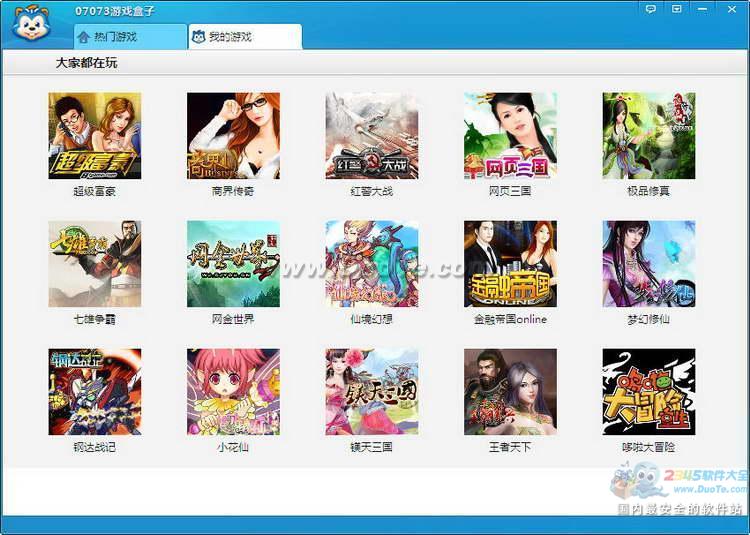Launch the 梦幻修仙 game thumbnail
Screen dimensions: 750x535
click(649, 264)
